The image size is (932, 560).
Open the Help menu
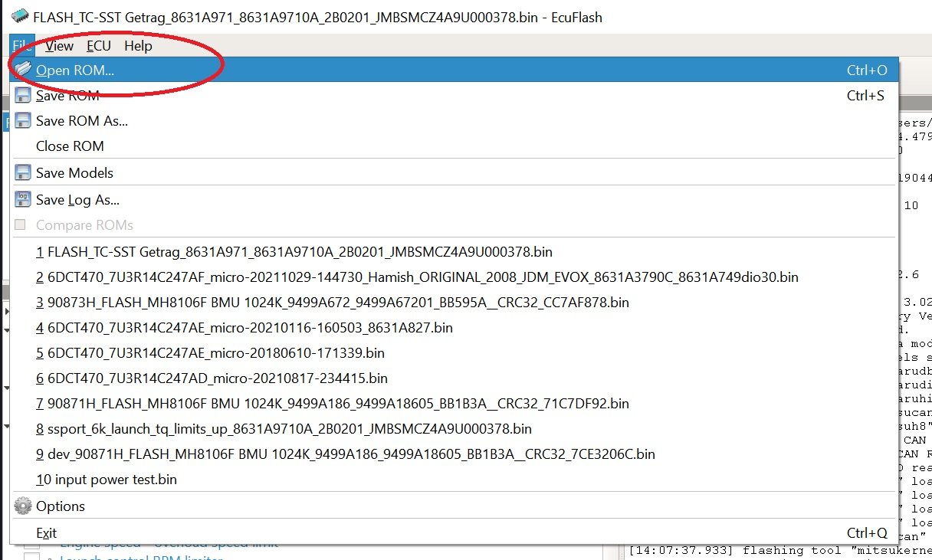coord(138,46)
